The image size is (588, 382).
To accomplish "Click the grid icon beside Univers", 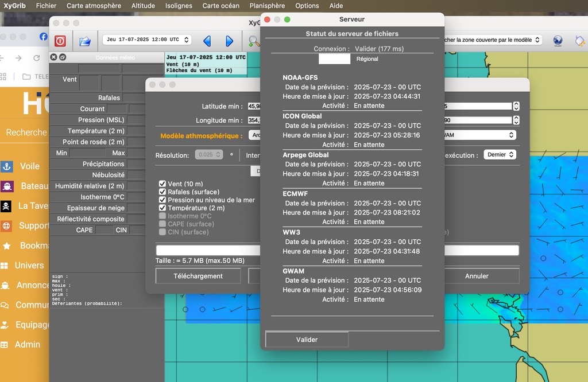I will (x=4, y=266).
